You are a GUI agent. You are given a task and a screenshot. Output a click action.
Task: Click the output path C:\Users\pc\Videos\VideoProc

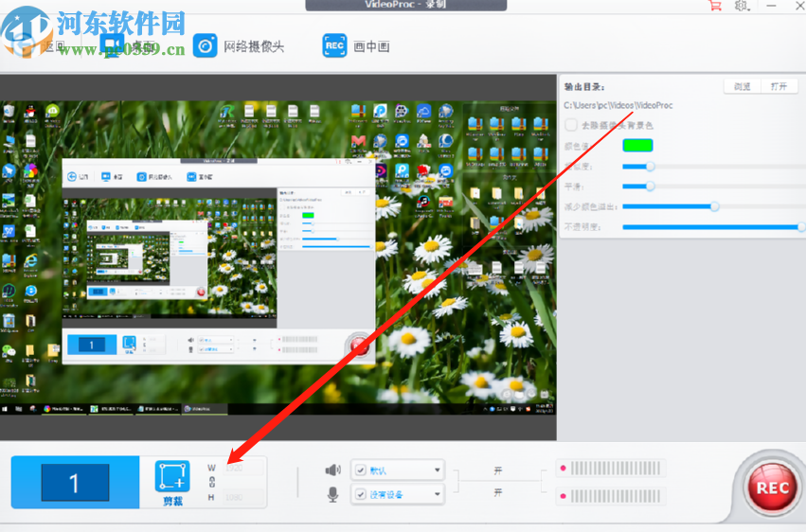click(618, 105)
